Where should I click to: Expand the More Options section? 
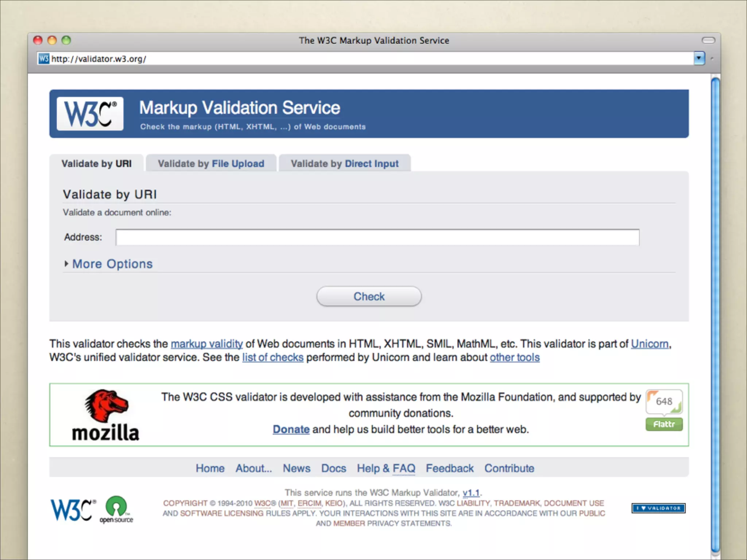click(112, 264)
